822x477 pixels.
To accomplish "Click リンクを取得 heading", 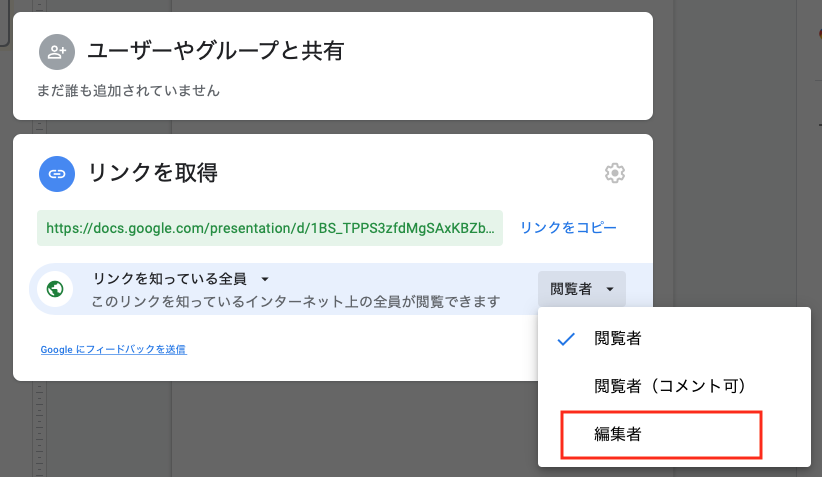I will [153, 172].
